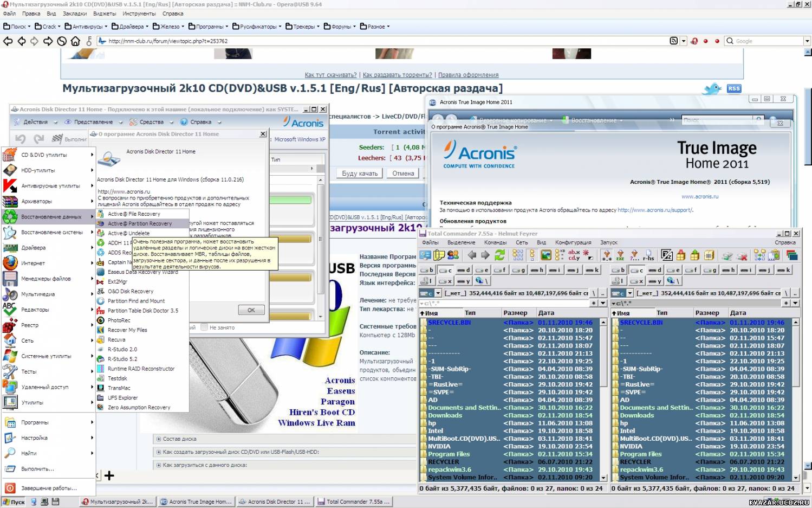Click the users icon in Total Commander toolbar

[453, 255]
